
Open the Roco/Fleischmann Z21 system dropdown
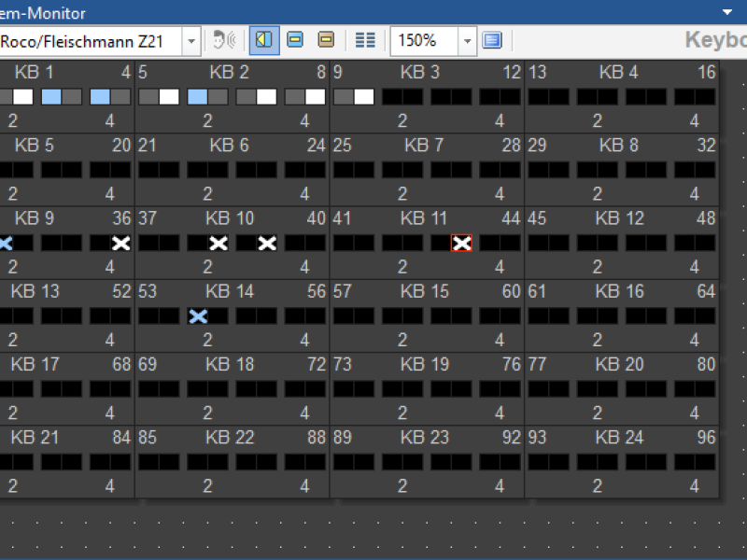click(x=191, y=41)
